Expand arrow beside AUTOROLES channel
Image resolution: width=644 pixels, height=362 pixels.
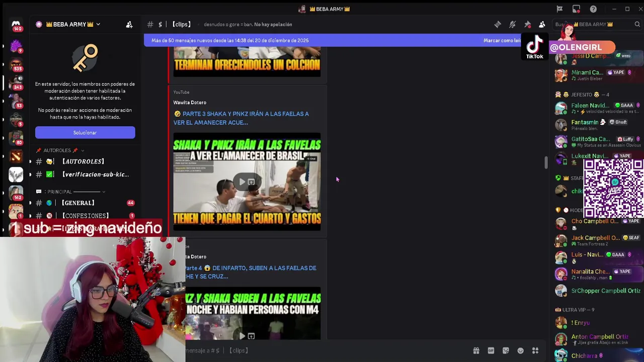pyautogui.click(x=30, y=161)
